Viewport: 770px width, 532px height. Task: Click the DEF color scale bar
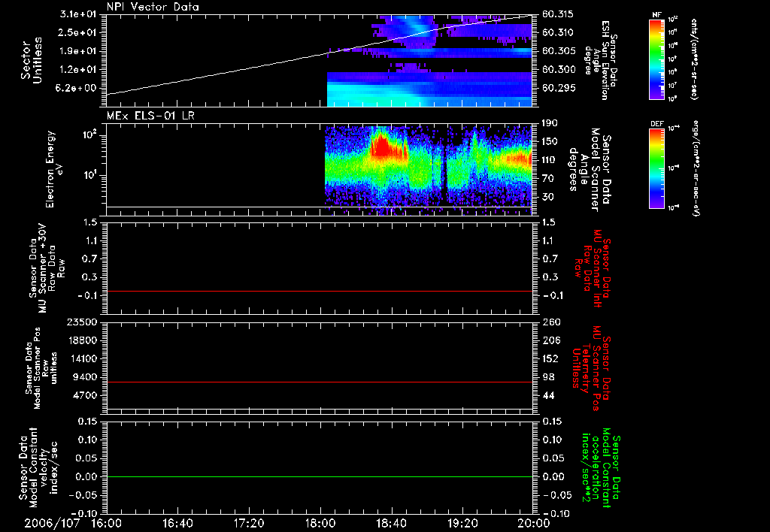656,168
